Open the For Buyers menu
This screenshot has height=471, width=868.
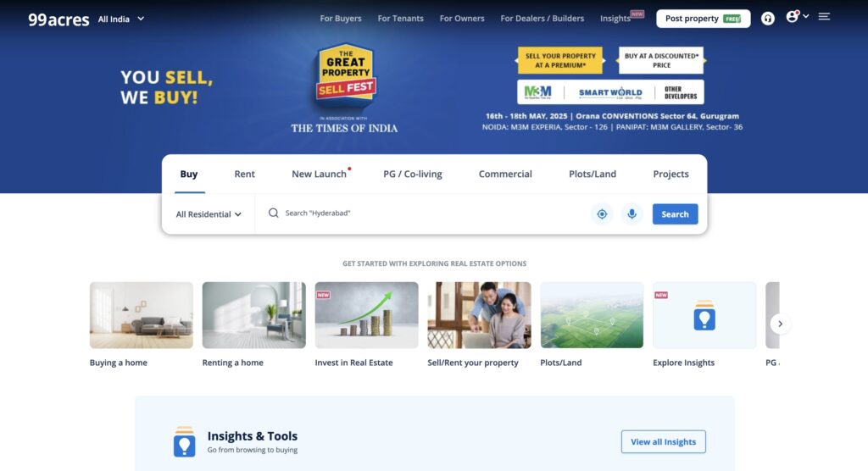pyautogui.click(x=341, y=19)
